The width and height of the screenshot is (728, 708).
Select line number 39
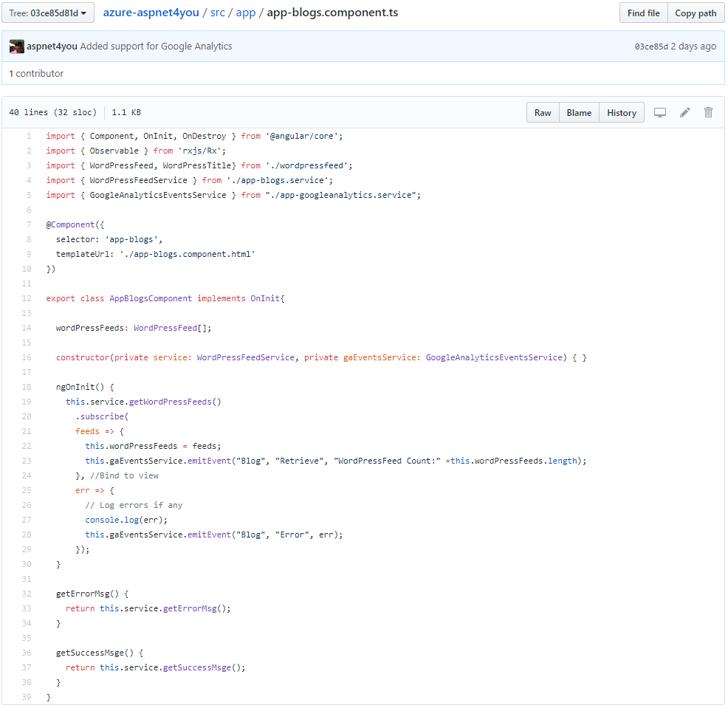[27, 698]
